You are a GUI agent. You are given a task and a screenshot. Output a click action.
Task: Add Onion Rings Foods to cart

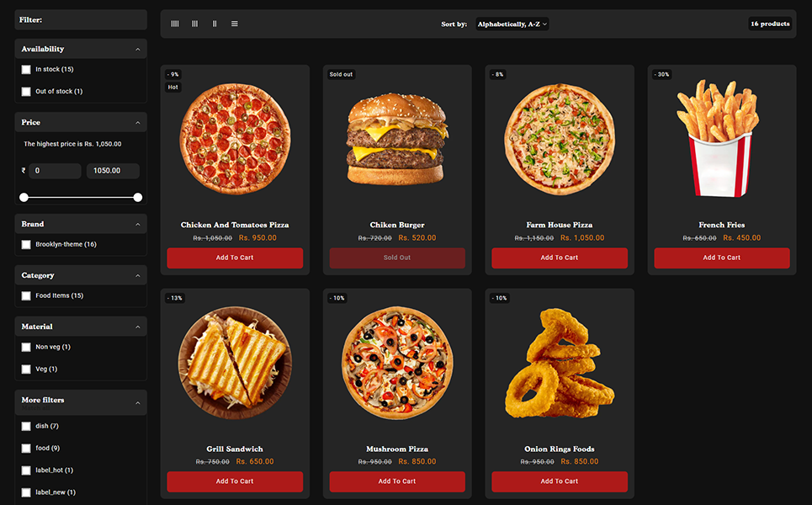tap(560, 481)
